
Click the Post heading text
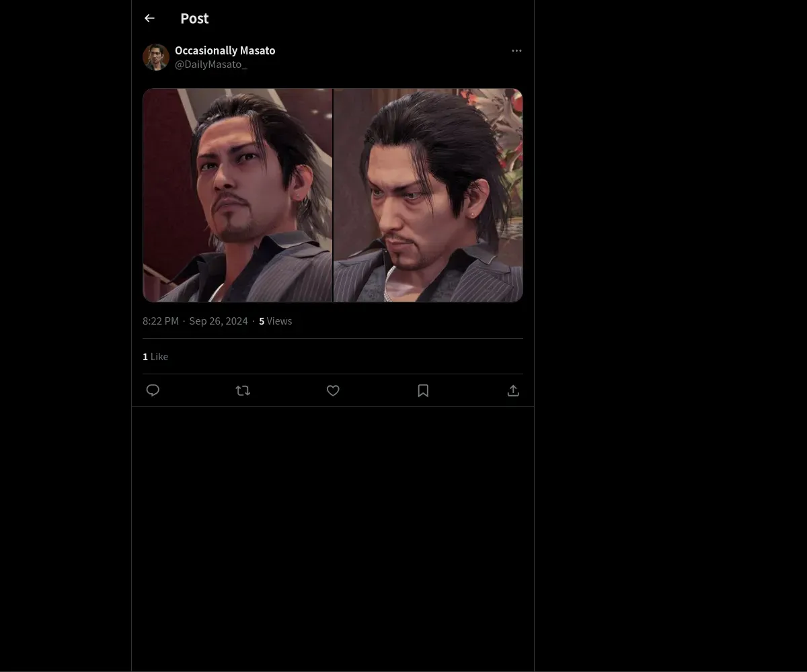pos(194,19)
